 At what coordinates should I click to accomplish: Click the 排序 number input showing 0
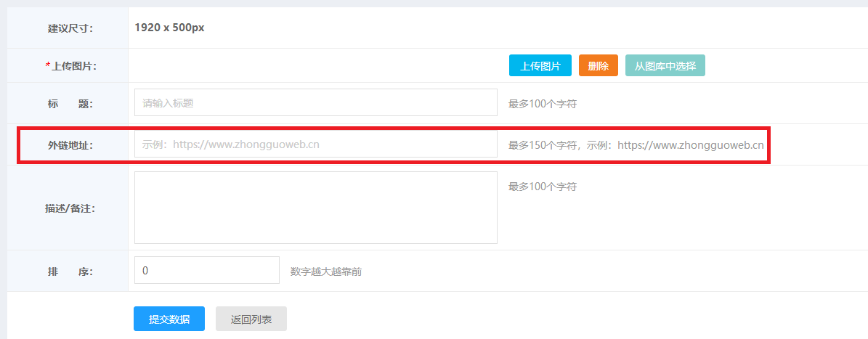[x=207, y=270]
